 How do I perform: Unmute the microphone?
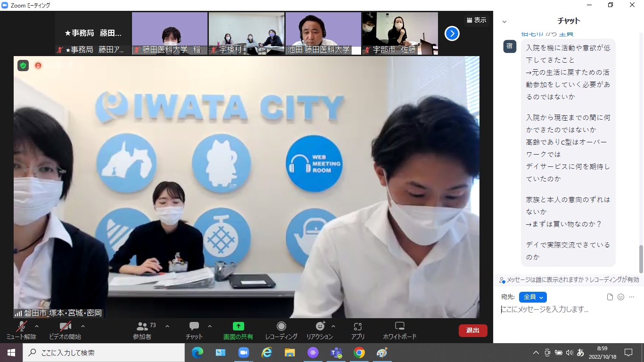pos(21,327)
